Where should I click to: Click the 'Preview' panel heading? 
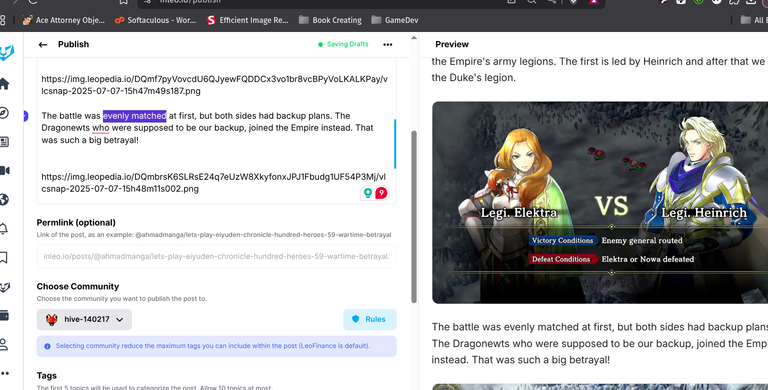pos(452,44)
